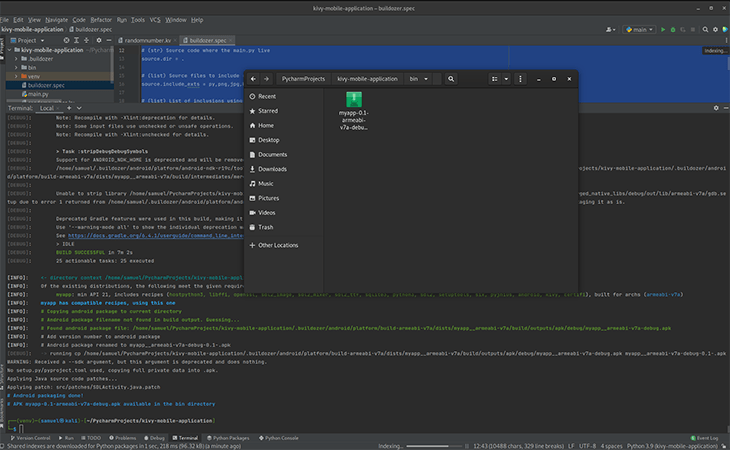Open the Navigate menu
Viewport: 730px width, 450px height.
(56, 20)
